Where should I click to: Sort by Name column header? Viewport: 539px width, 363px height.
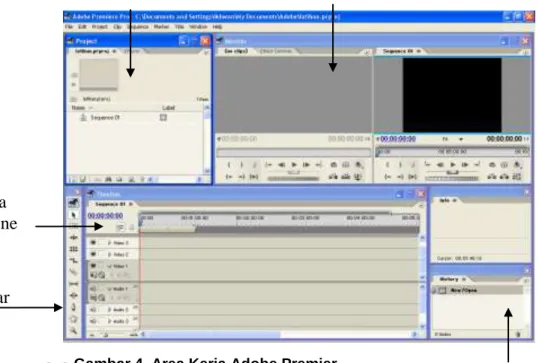78,108
